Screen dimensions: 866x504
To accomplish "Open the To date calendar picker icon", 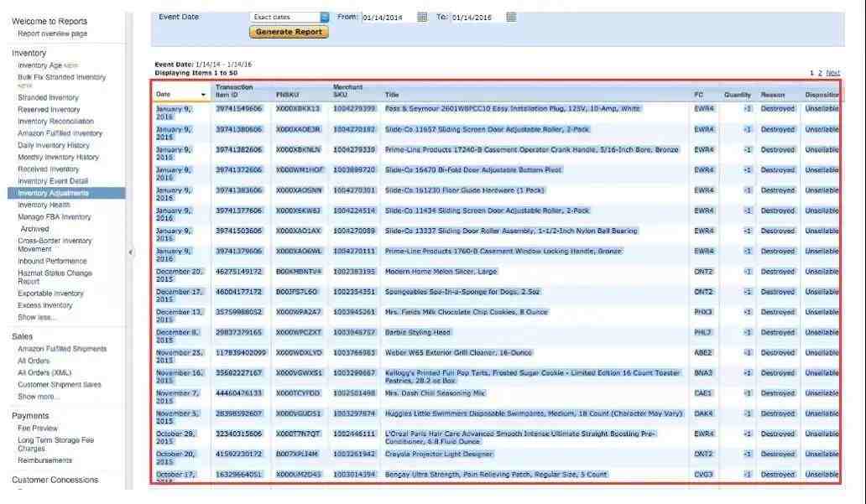I will coord(511,17).
